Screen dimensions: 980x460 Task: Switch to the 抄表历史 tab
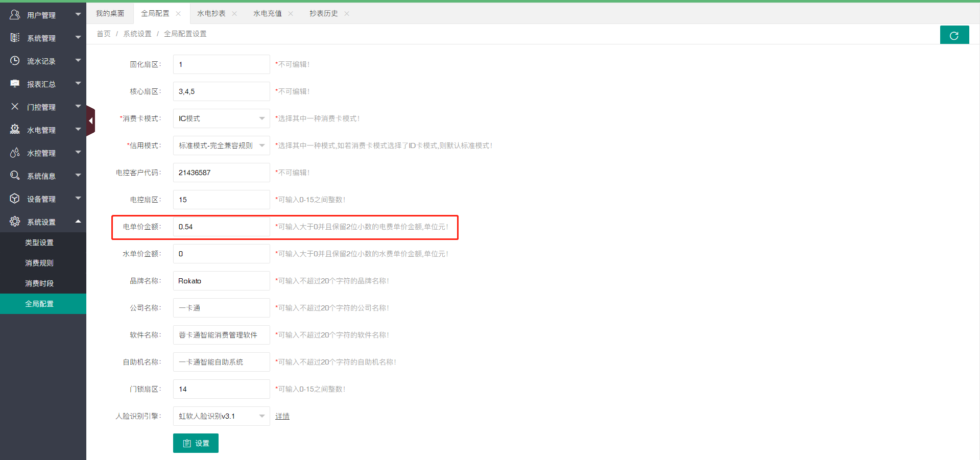[x=323, y=13]
